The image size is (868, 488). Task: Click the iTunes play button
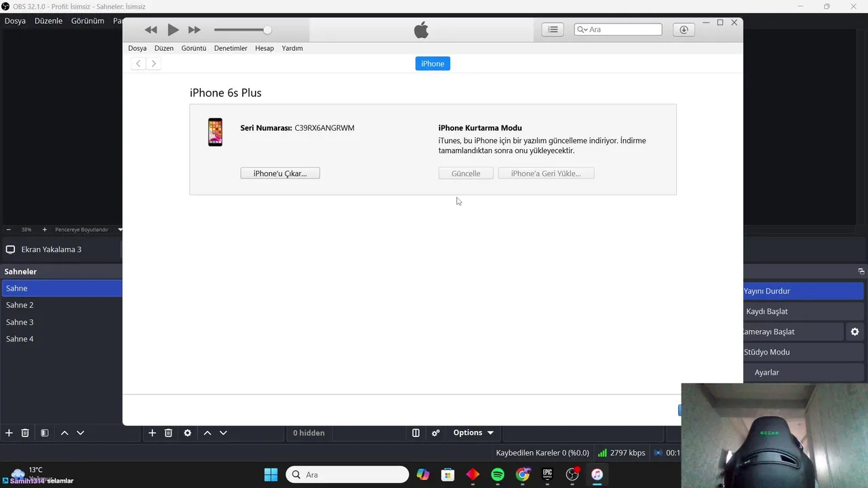pos(173,30)
